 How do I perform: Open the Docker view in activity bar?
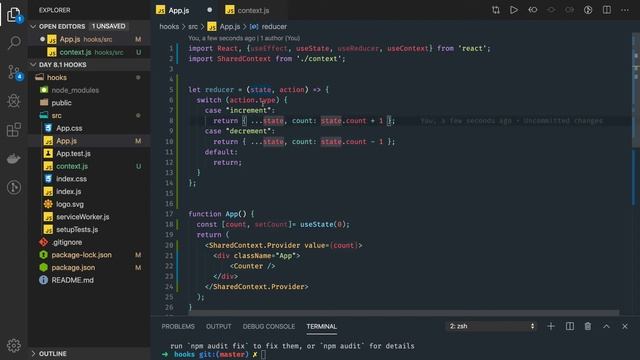point(14,158)
